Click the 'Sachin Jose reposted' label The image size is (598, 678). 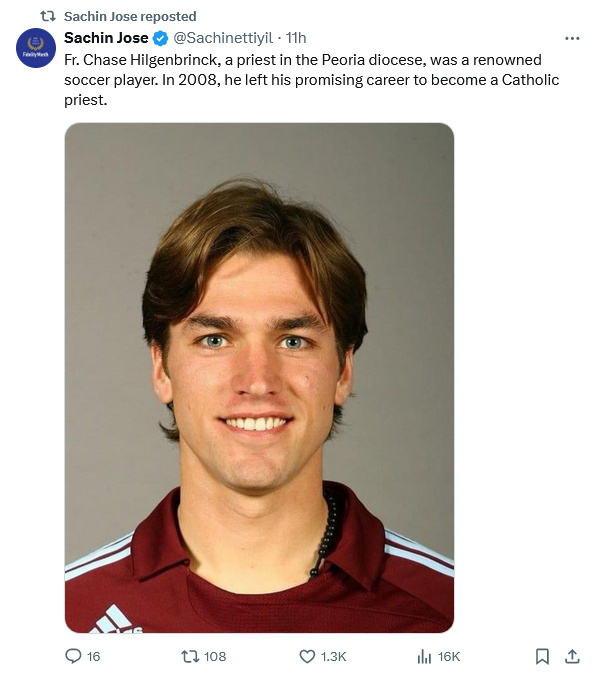pyautogui.click(x=130, y=16)
